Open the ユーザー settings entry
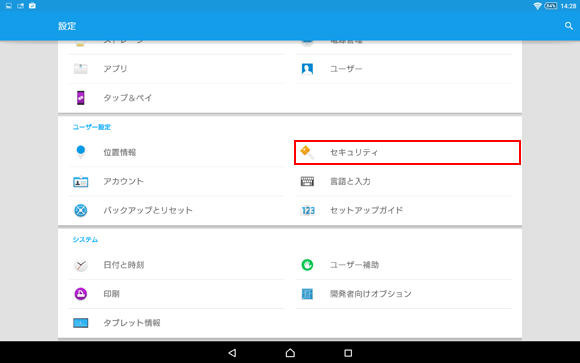The width and height of the screenshot is (580, 363). (403, 69)
